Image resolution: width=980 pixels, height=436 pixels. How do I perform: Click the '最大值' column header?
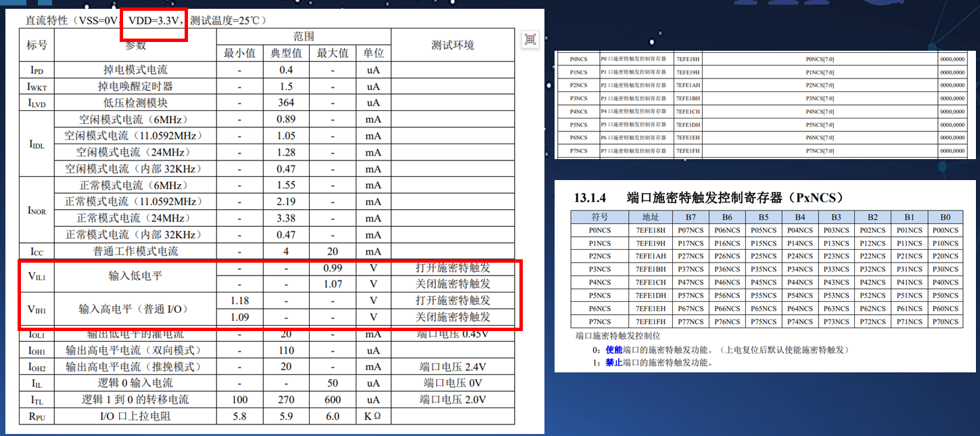coord(333,53)
